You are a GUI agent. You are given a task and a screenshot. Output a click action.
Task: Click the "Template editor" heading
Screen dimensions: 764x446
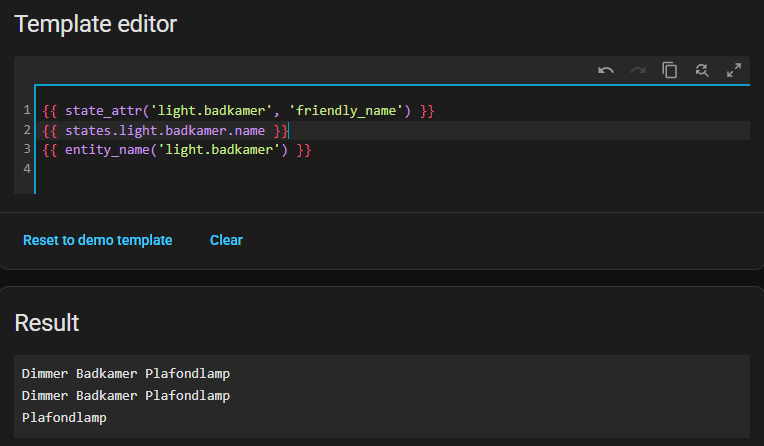click(x=95, y=24)
